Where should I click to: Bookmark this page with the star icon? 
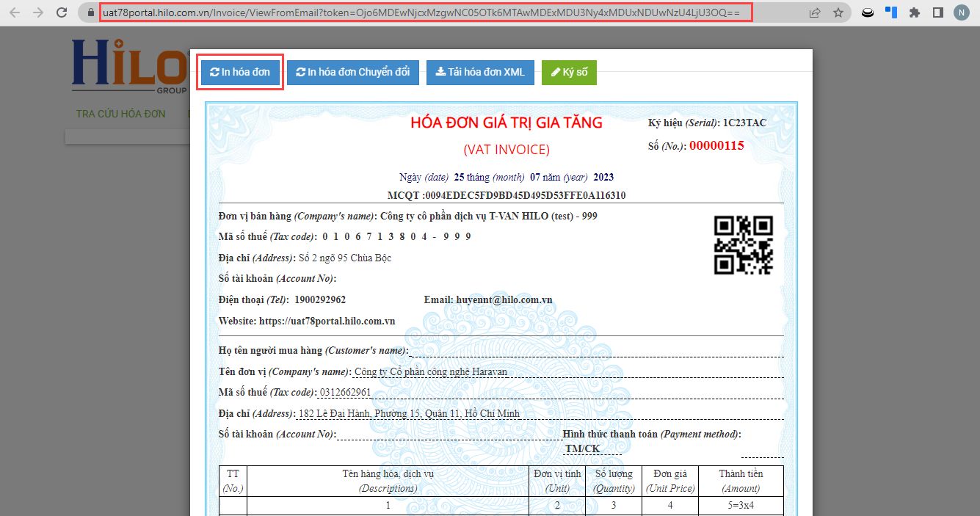click(838, 12)
